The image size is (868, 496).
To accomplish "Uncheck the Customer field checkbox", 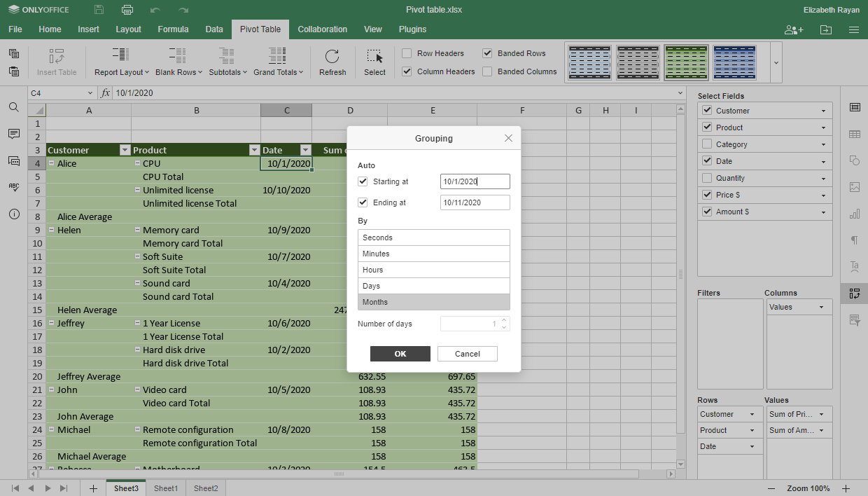I will (x=707, y=111).
